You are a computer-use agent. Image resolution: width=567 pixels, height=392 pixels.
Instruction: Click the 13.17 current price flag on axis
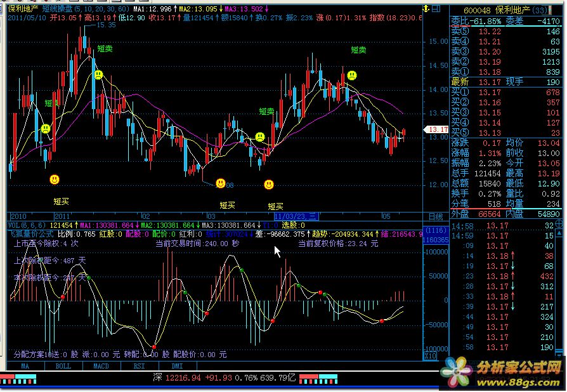point(436,129)
